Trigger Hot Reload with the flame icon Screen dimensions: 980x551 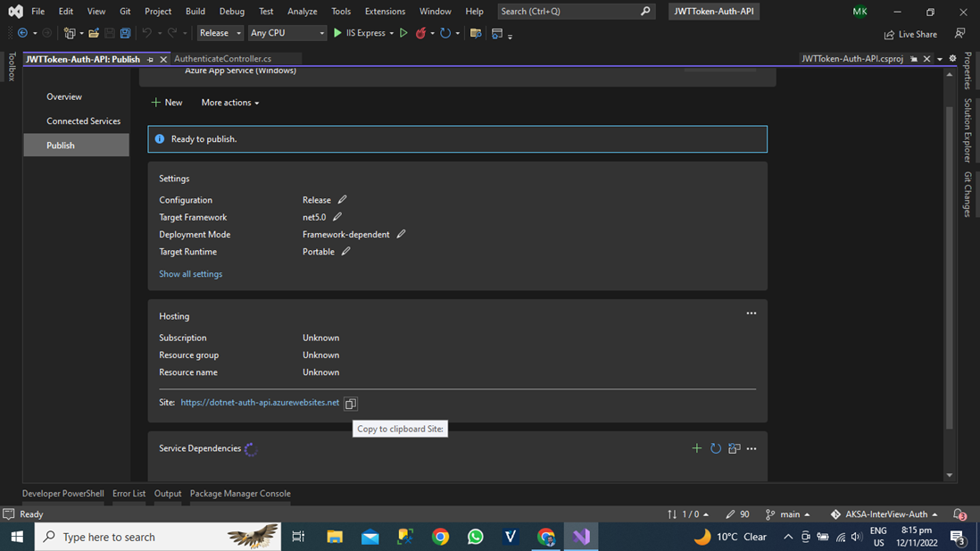coord(419,32)
